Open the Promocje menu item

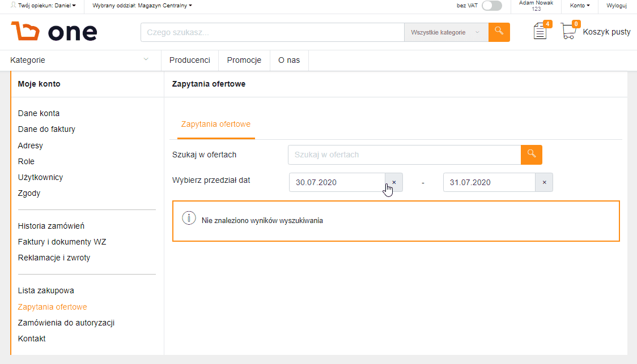click(244, 60)
